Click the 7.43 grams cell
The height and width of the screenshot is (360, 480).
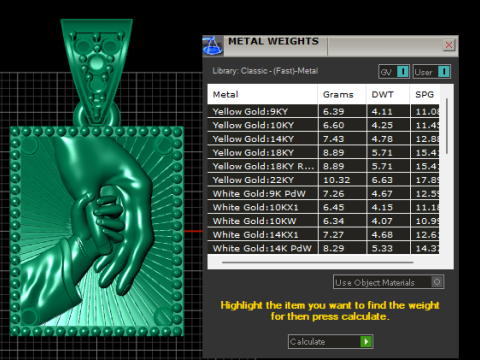point(342,139)
